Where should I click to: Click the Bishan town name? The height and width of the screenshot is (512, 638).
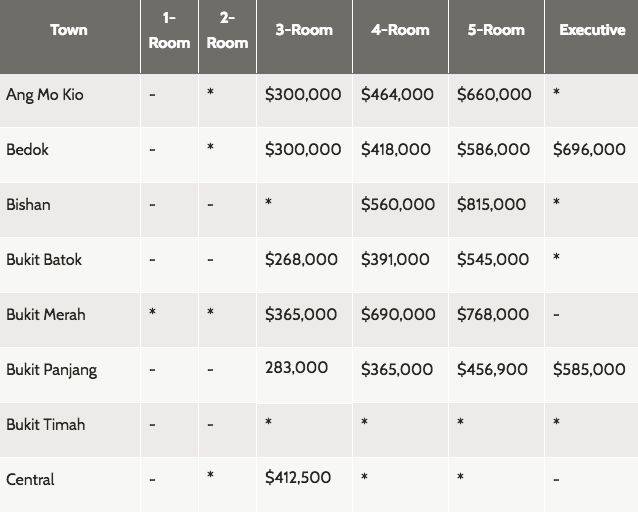pyautogui.click(x=28, y=205)
